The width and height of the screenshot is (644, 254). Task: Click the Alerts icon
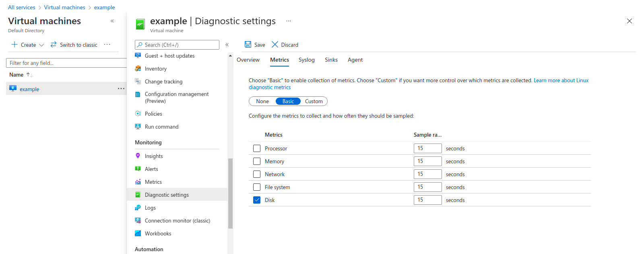point(138,169)
